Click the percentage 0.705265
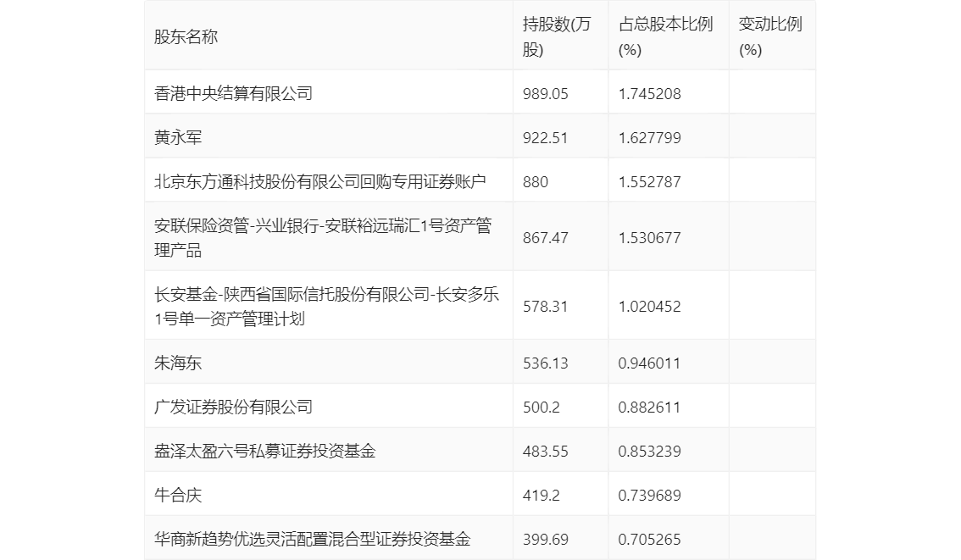The height and width of the screenshot is (560, 961). click(650, 540)
